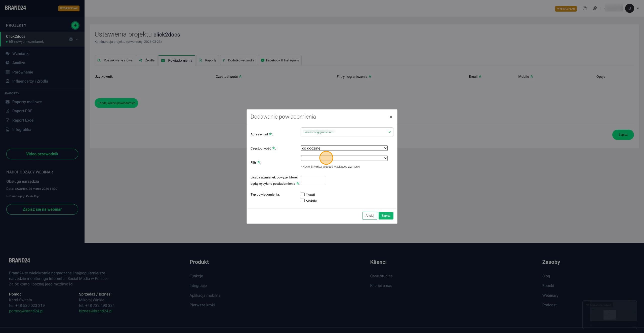The height and width of the screenshot is (333, 644).
Task: Enable the Mobile notification checkbox
Action: click(303, 201)
